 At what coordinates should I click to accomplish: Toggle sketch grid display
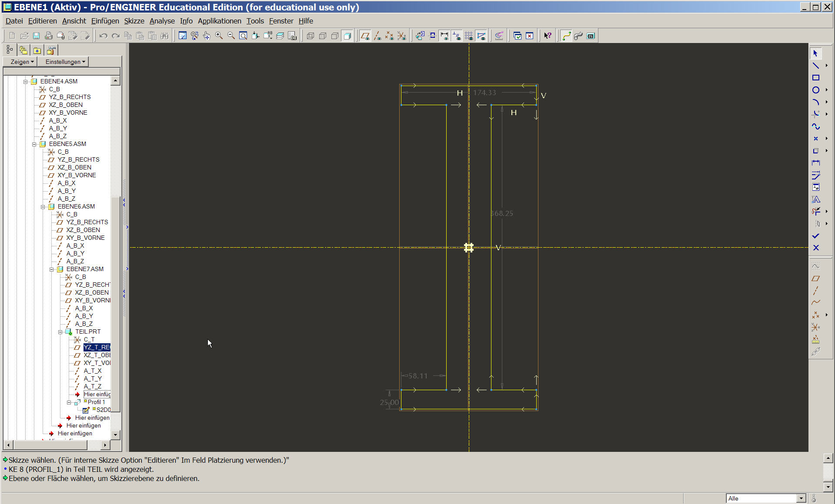[x=469, y=36]
